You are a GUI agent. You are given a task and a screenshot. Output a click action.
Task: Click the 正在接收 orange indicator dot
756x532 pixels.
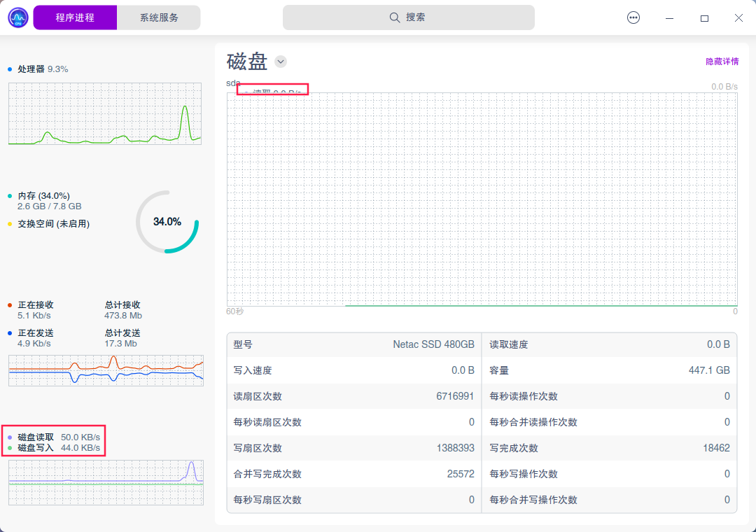(x=8, y=304)
